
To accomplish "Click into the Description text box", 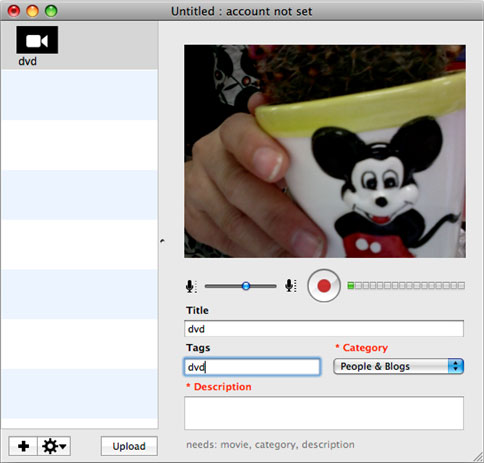I will point(324,413).
